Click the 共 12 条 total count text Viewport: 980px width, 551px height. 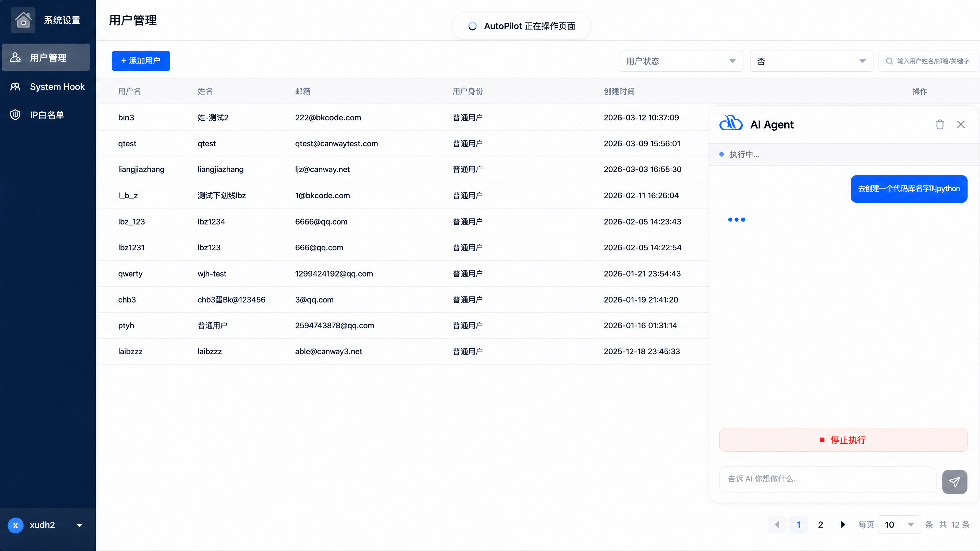tap(954, 525)
